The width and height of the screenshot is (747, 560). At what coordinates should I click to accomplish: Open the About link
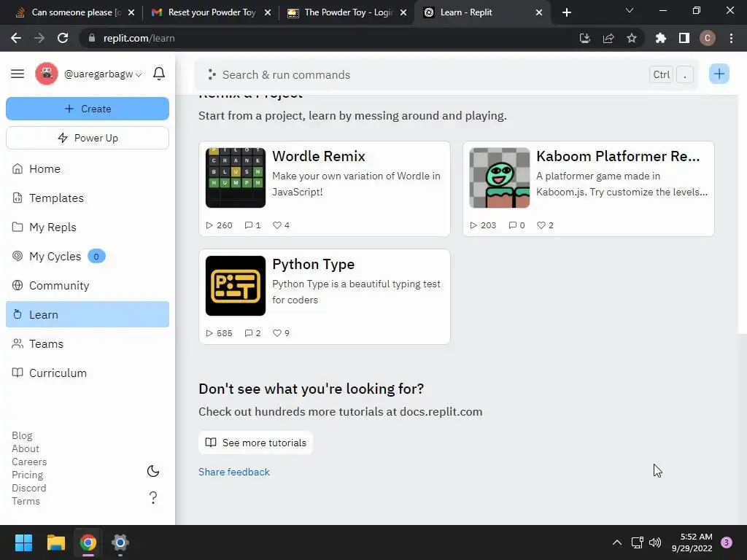pos(26,448)
